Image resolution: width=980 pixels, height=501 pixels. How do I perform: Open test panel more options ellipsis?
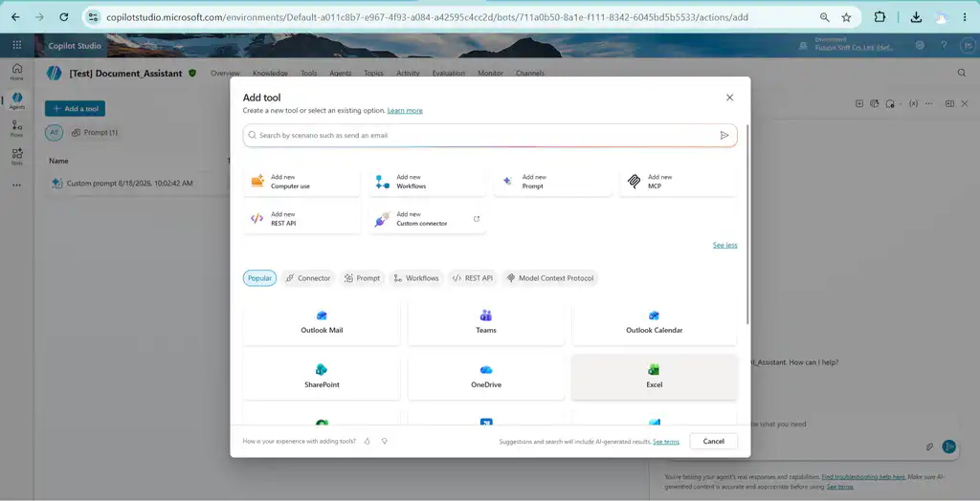(929, 103)
